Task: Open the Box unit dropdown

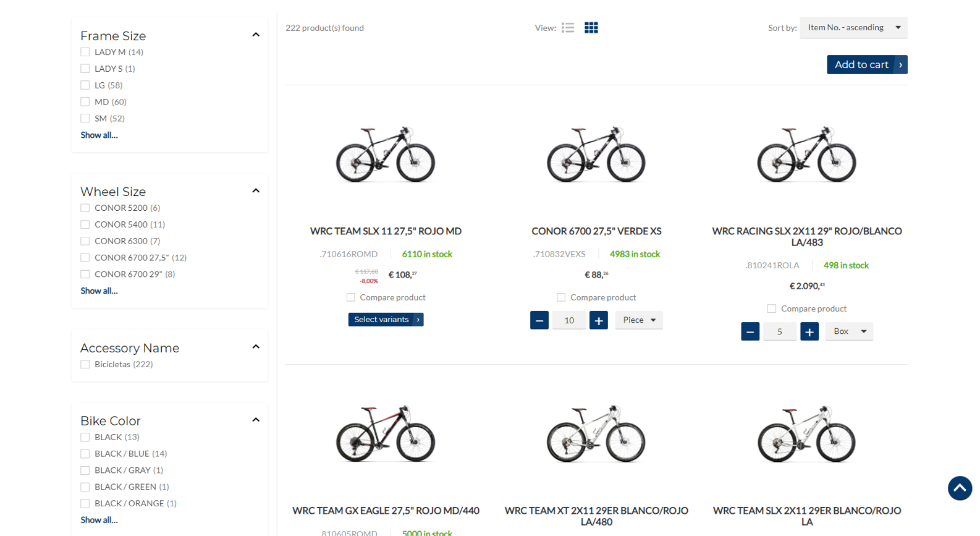Action: pyautogui.click(x=849, y=331)
